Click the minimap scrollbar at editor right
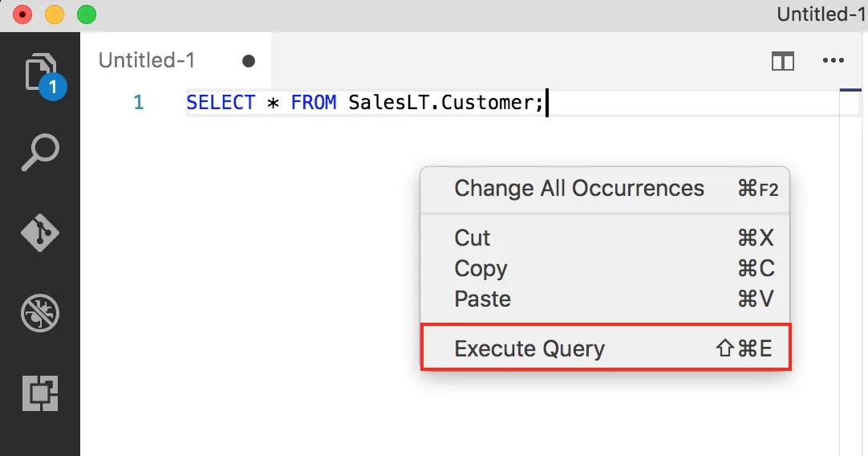The image size is (868, 456). coord(850,271)
